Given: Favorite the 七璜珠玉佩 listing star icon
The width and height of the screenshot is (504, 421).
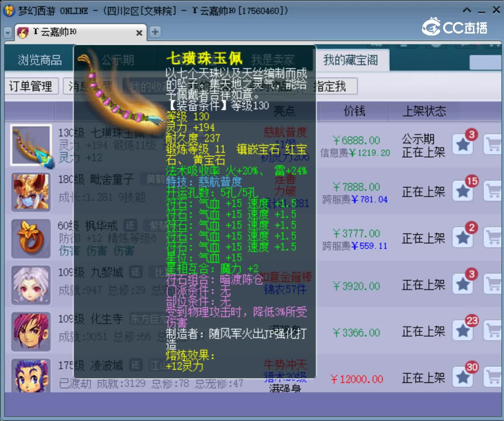Looking at the screenshot, I should (463, 145).
